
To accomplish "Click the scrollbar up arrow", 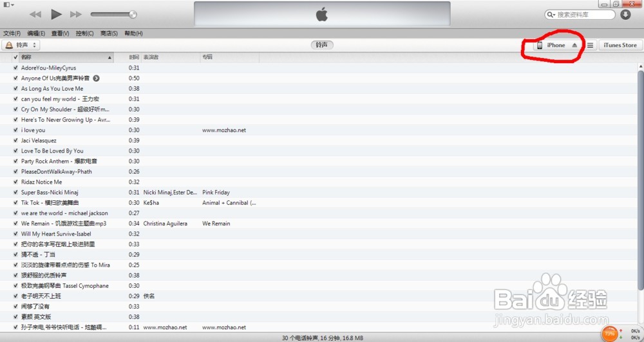I will (x=641, y=66).
